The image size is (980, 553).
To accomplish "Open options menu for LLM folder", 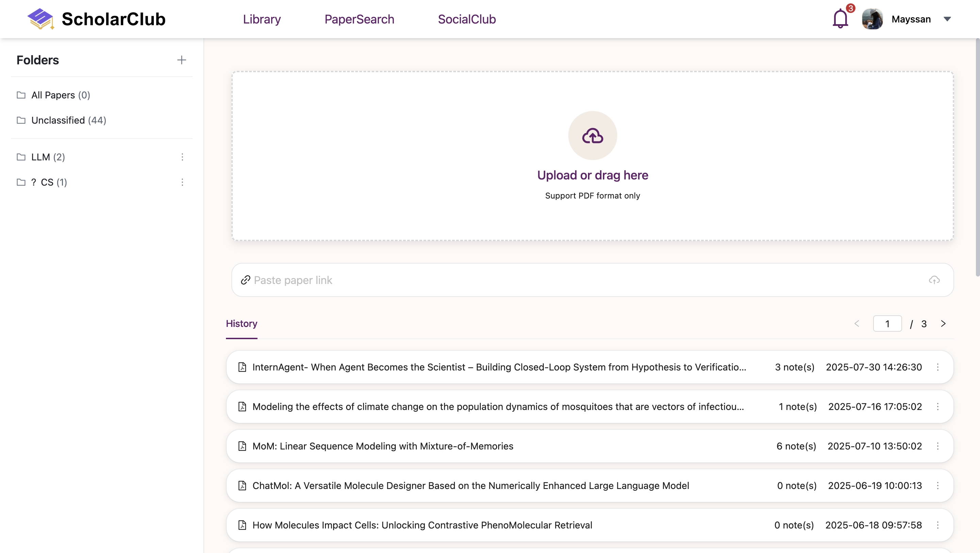I will click(182, 157).
